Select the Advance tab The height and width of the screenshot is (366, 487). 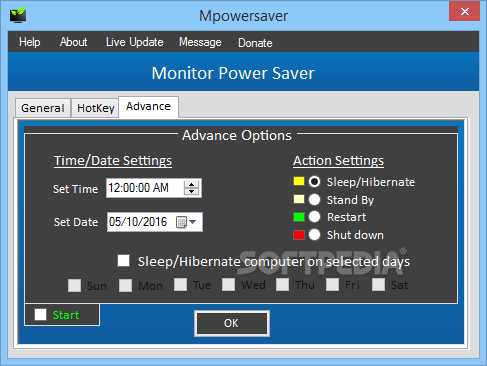pos(148,106)
